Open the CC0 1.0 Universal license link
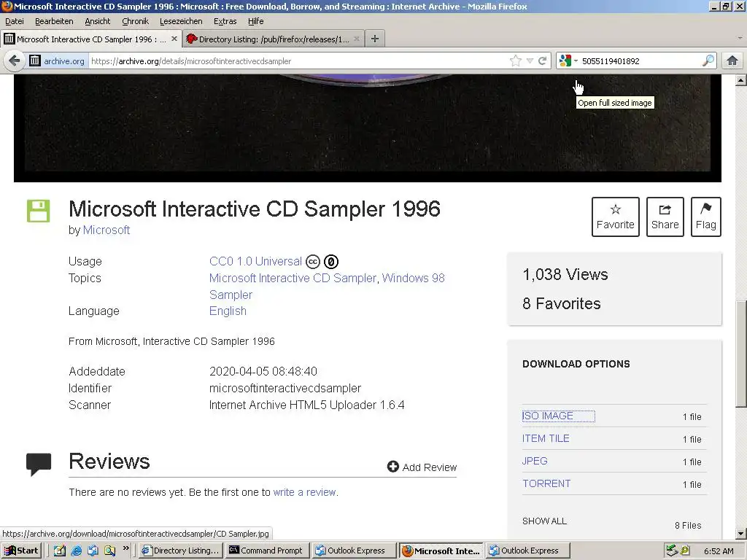 tap(256, 262)
